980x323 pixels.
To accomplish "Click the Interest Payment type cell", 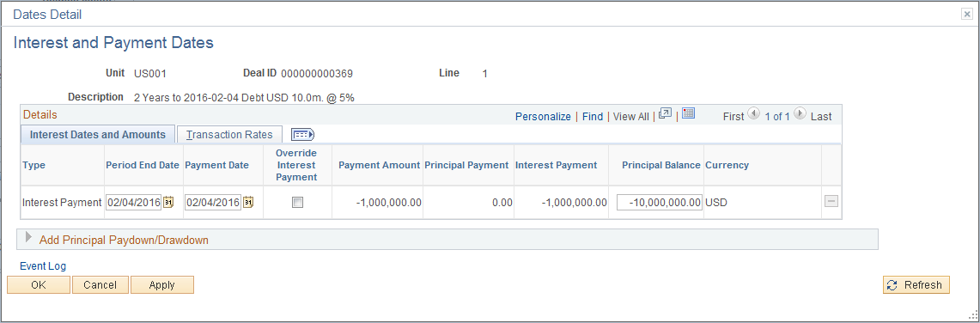I will [x=61, y=203].
